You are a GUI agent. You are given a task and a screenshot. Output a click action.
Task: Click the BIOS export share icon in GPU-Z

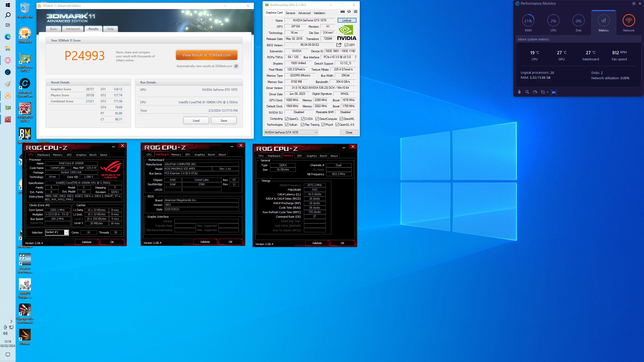pyautogui.click(x=339, y=45)
